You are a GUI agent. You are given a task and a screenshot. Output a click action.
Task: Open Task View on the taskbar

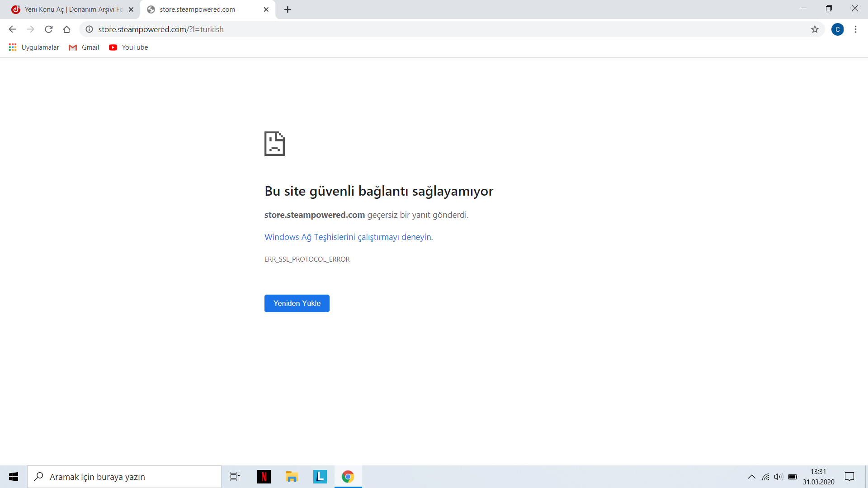coord(235,477)
